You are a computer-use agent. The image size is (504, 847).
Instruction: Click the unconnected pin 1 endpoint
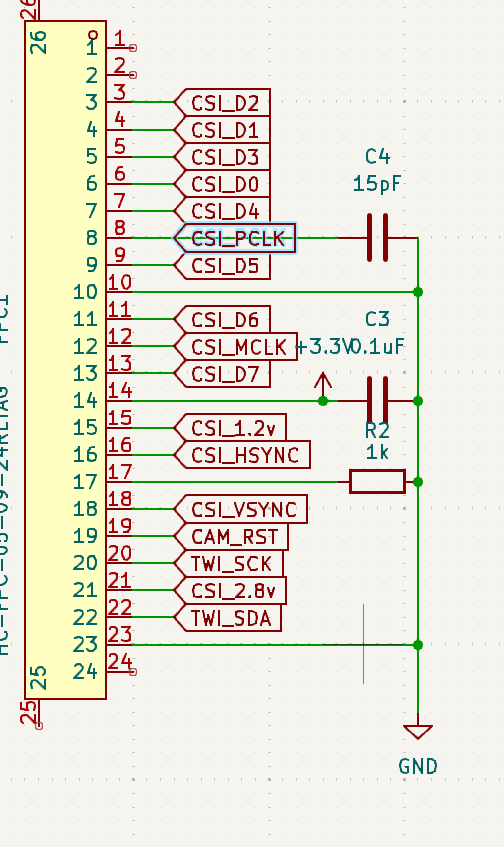(133, 48)
